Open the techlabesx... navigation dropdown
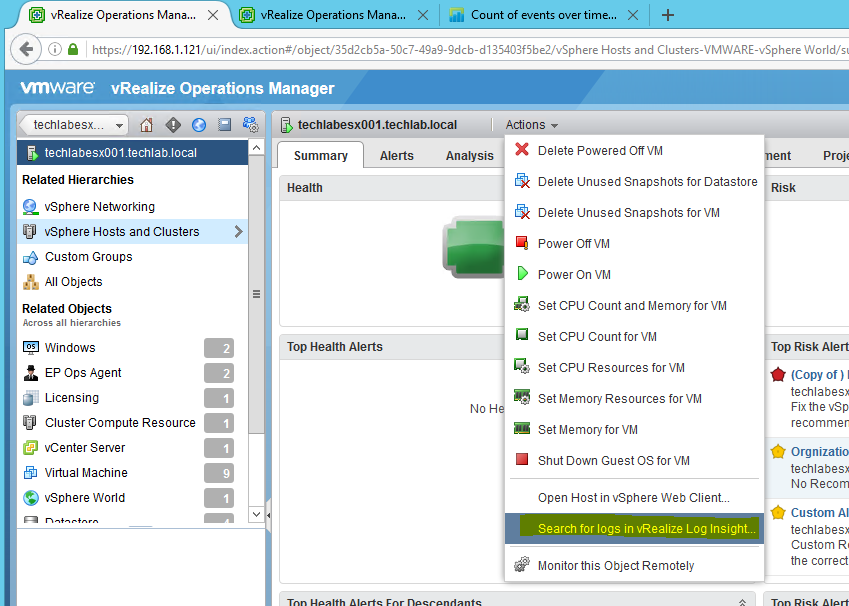The image size is (849, 606). click(x=74, y=125)
